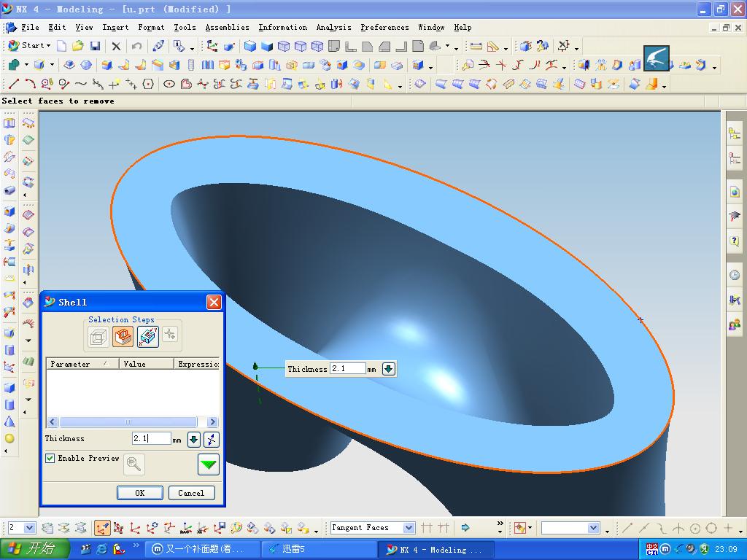Click the Windows start button 开始
Screen dimensions: 747x560
[x=34, y=549]
